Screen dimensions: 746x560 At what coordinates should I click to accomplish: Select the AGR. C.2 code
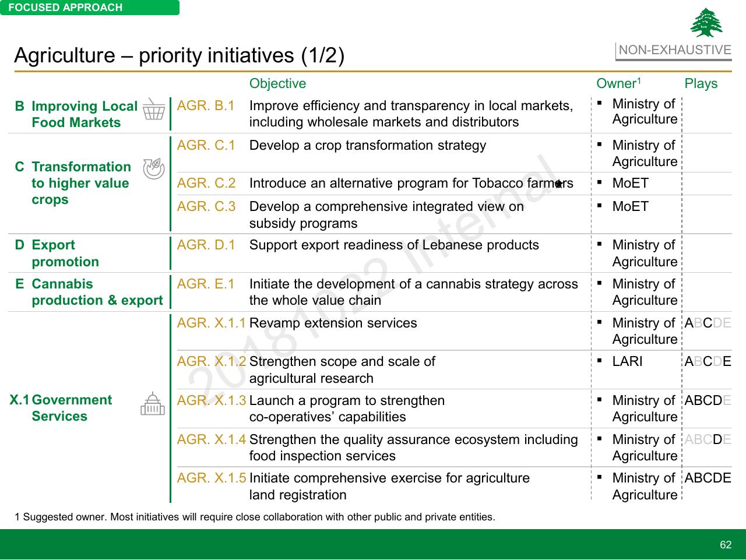tap(206, 183)
